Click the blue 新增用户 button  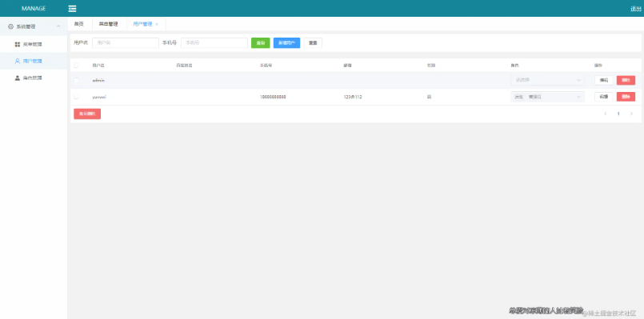click(x=286, y=42)
